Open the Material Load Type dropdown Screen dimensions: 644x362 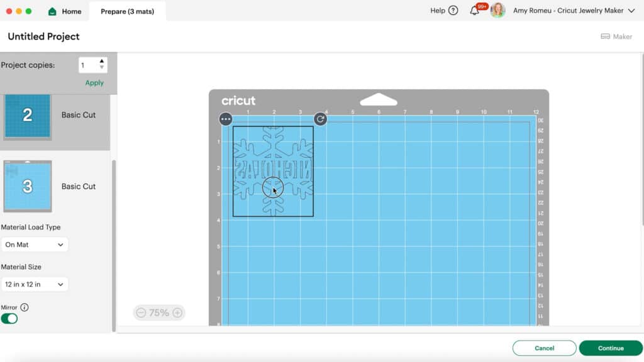35,244
